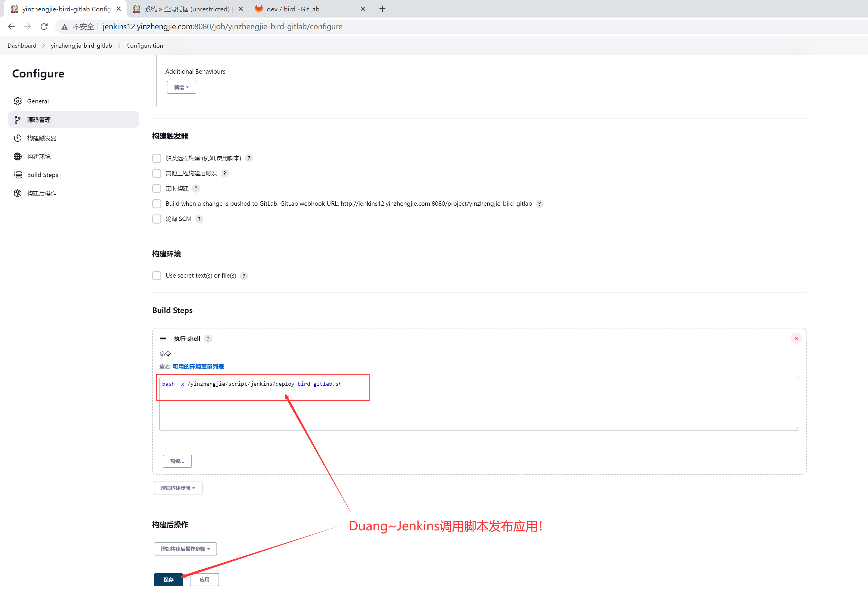
Task: Enable 触发远程构建 checkbox
Action: pyautogui.click(x=157, y=158)
